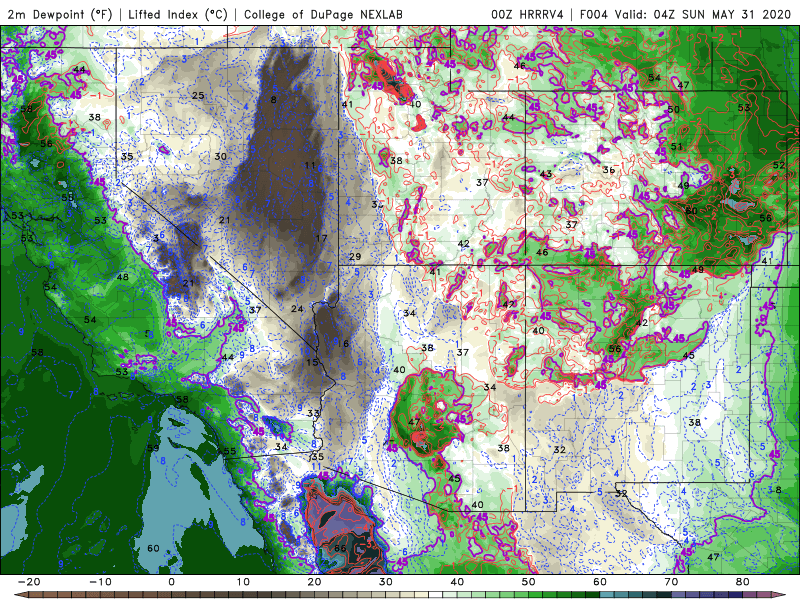Click the dewpoint value '52' on the map
The height and width of the screenshot is (600, 800).
(x=779, y=165)
